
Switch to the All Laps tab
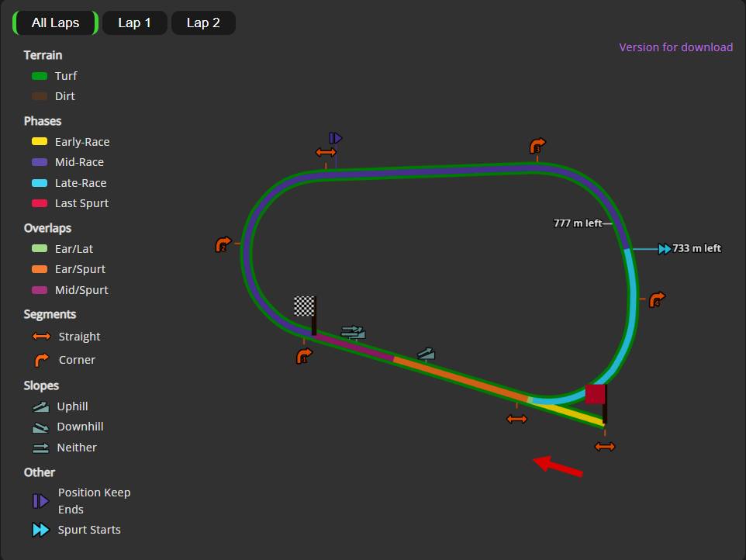point(55,22)
